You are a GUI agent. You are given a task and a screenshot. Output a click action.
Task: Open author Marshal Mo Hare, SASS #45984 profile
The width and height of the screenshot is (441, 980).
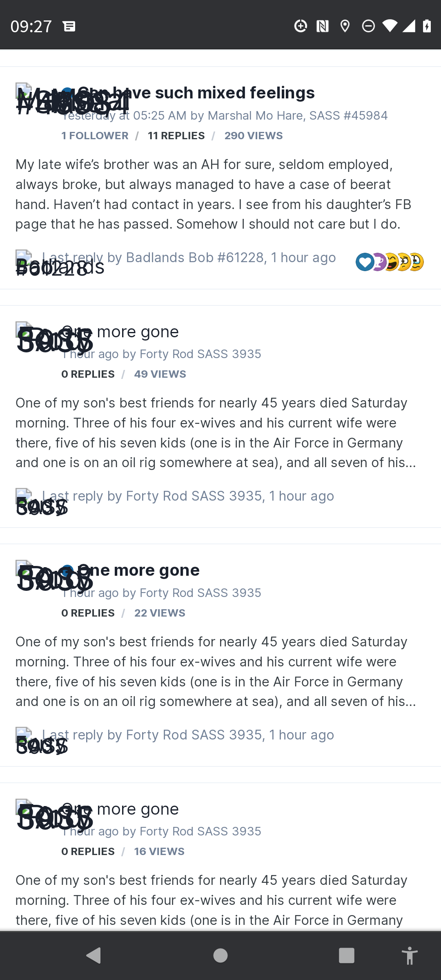tap(298, 116)
